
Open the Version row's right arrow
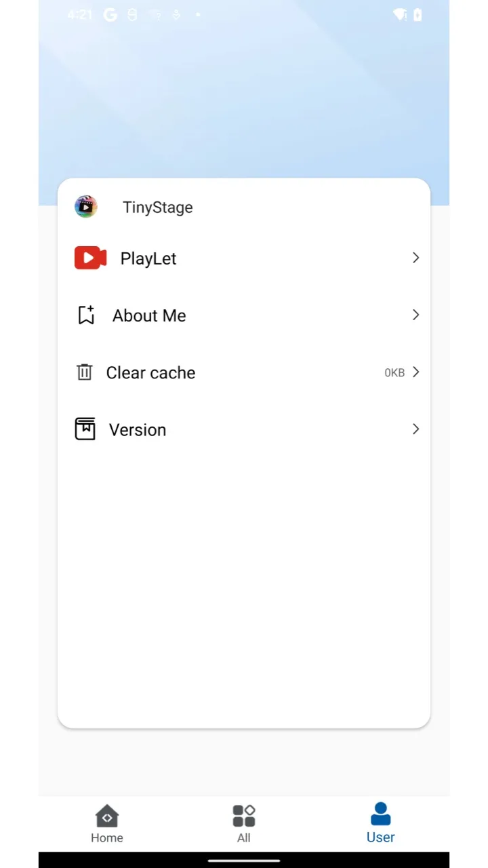click(x=415, y=429)
